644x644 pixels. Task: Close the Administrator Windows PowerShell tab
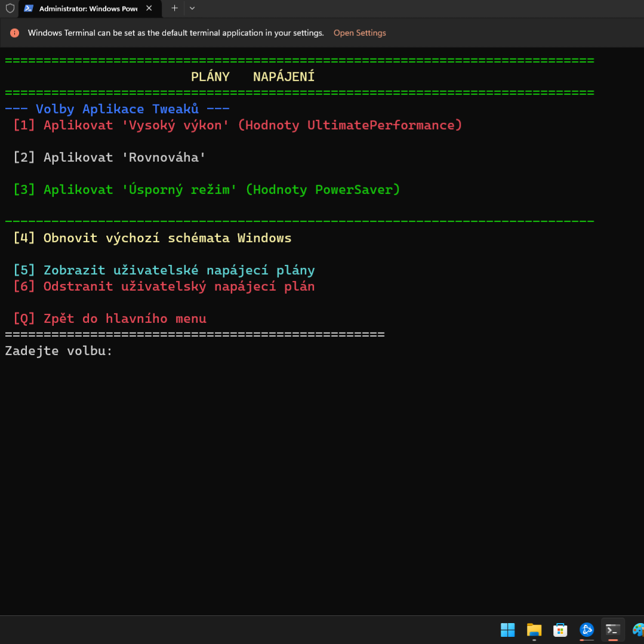click(149, 9)
